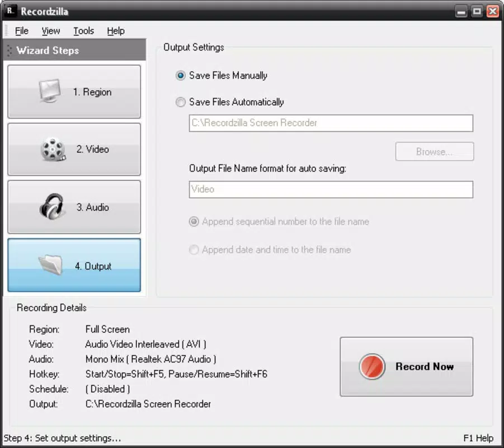
Task: Click the red record circle icon
Action: coord(372,366)
